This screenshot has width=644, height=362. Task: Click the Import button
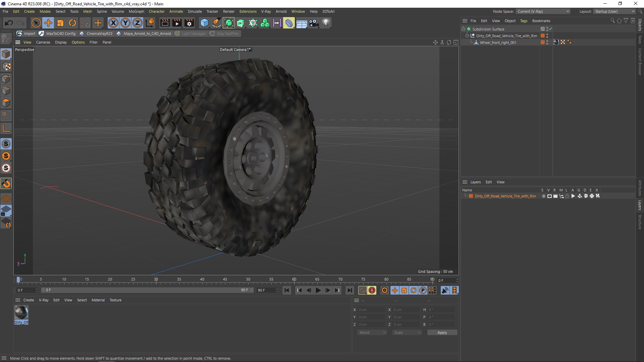(26, 34)
